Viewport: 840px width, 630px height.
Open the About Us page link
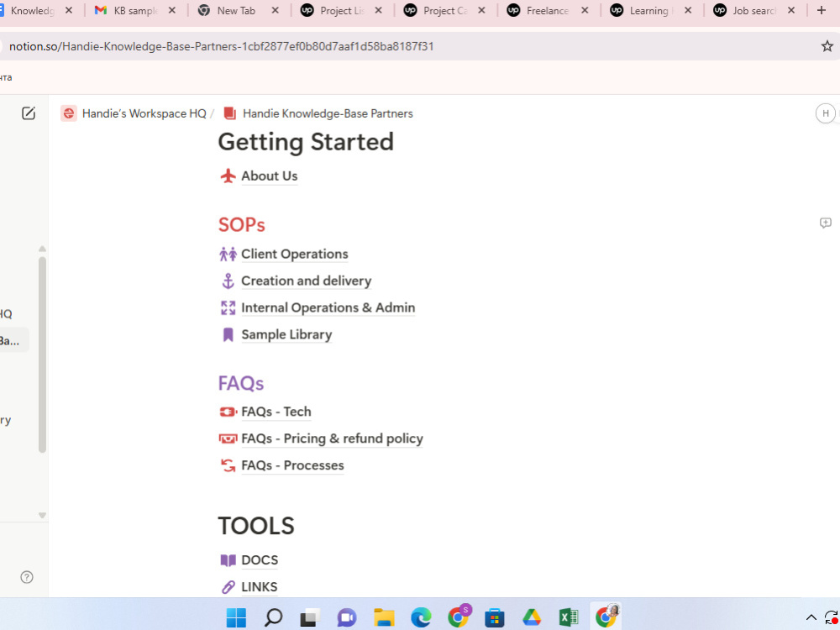coord(270,176)
